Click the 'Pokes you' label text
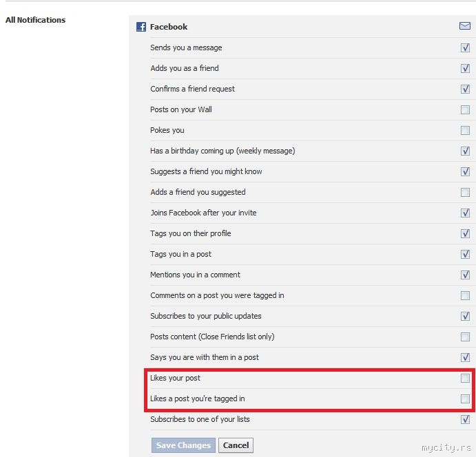Viewport: 476px width, 457px height. (167, 130)
